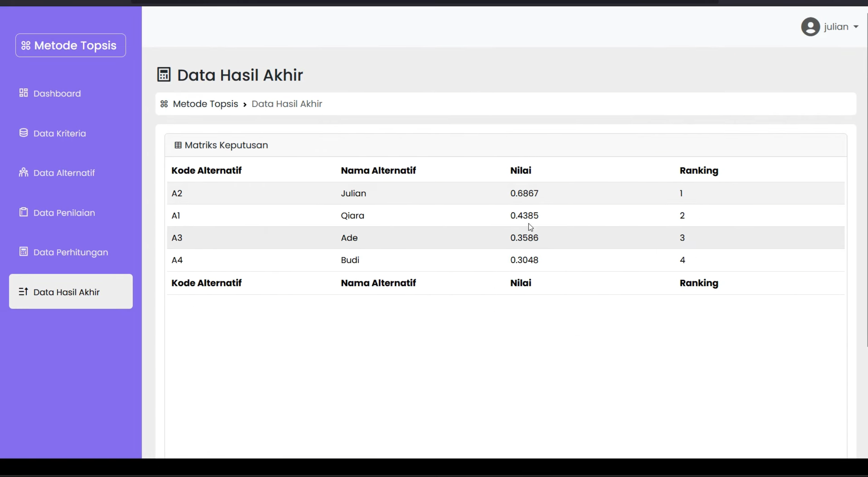This screenshot has width=868, height=477.
Task: Click ranking 3 in Ade's row
Action: pos(682,238)
